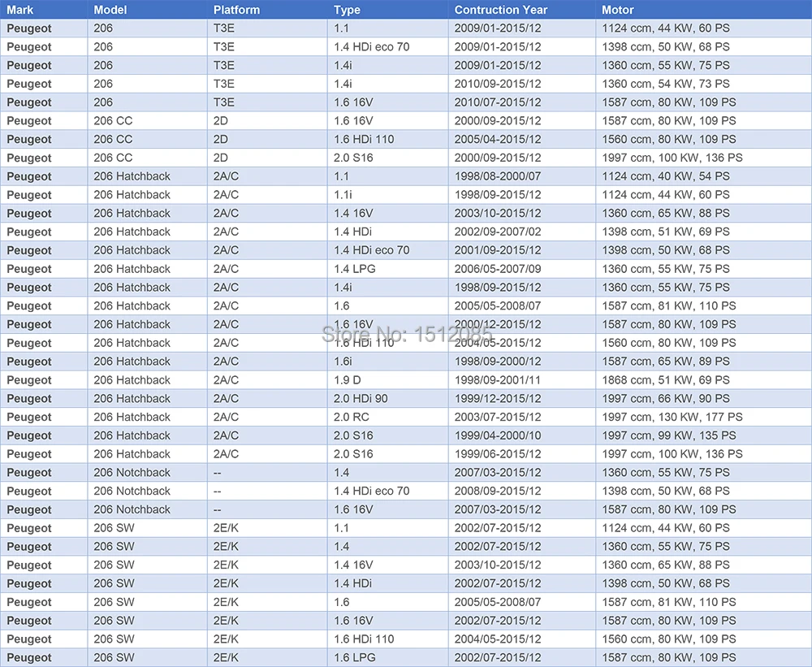812x667 pixels.
Task: Select type cell 2.0 HDi 90
Action: (x=361, y=399)
